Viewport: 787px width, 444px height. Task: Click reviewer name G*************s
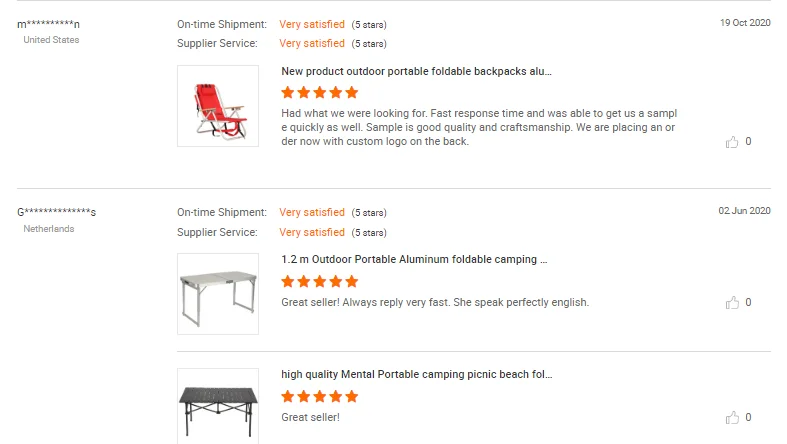(x=57, y=212)
